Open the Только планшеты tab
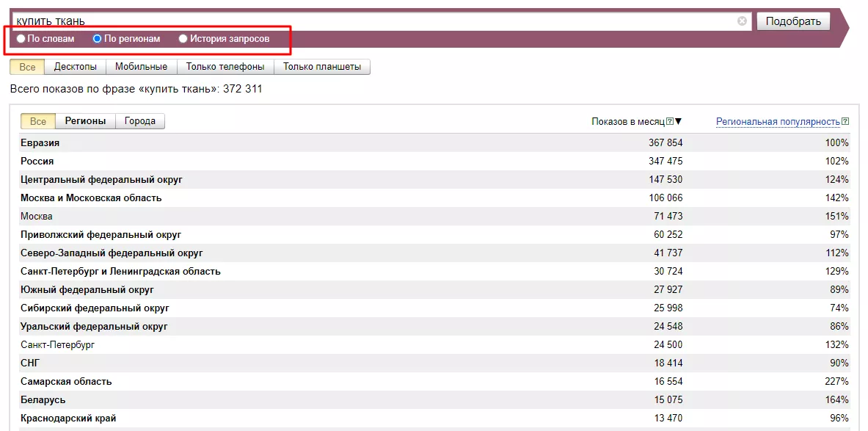Image resolution: width=868 pixels, height=431 pixels. point(322,67)
